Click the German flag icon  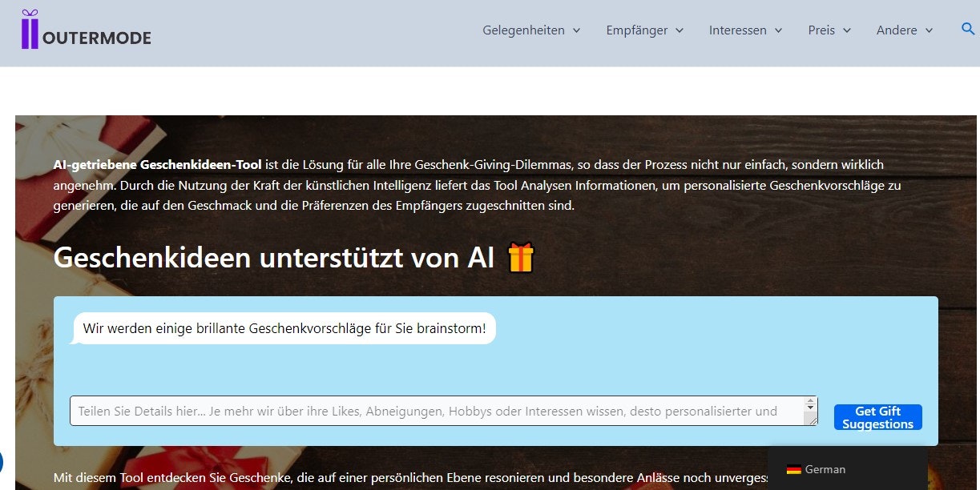pos(793,470)
